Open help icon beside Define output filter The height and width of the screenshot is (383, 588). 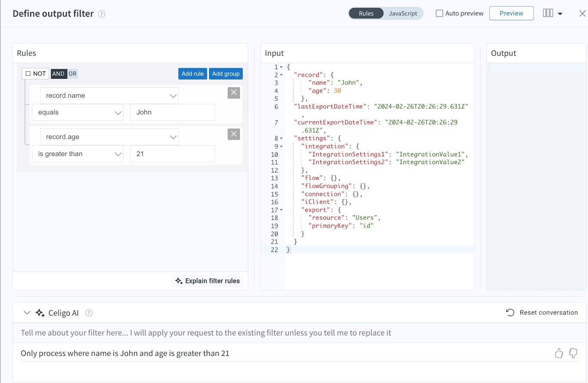(102, 14)
